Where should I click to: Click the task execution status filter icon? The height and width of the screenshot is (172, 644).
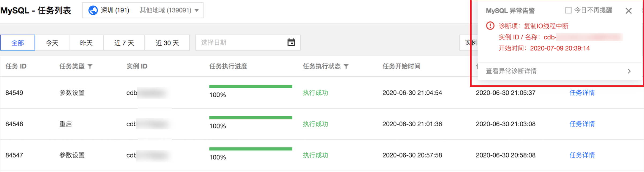tap(346, 66)
